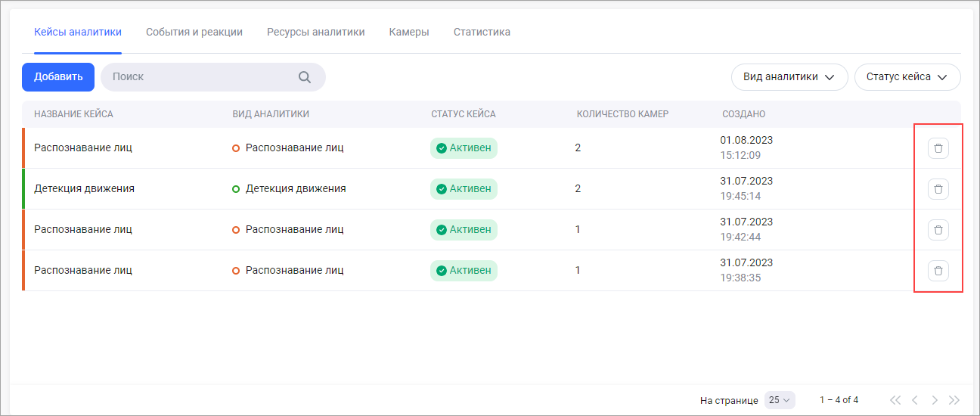Click trash icon for Детекция движения case
The image size is (980, 416).
coord(938,189)
